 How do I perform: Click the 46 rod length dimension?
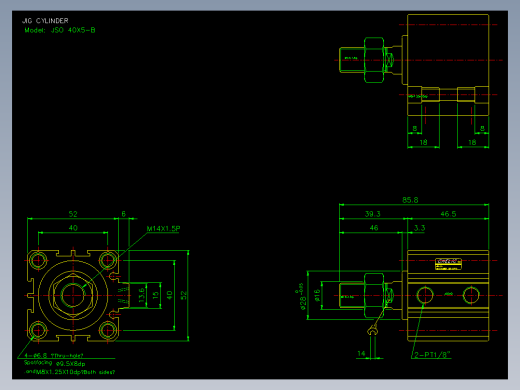click(374, 228)
